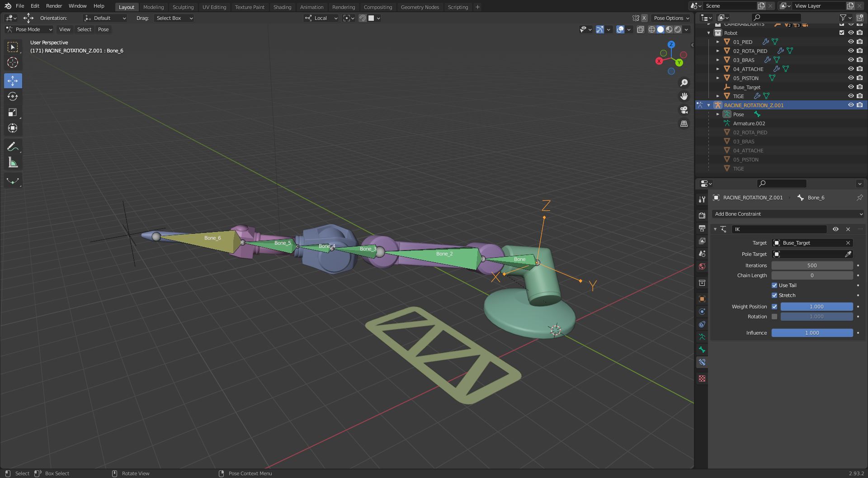Screen dimensions: 868x478
Task: Switch to the Sculpting workspace tab
Action: click(183, 7)
